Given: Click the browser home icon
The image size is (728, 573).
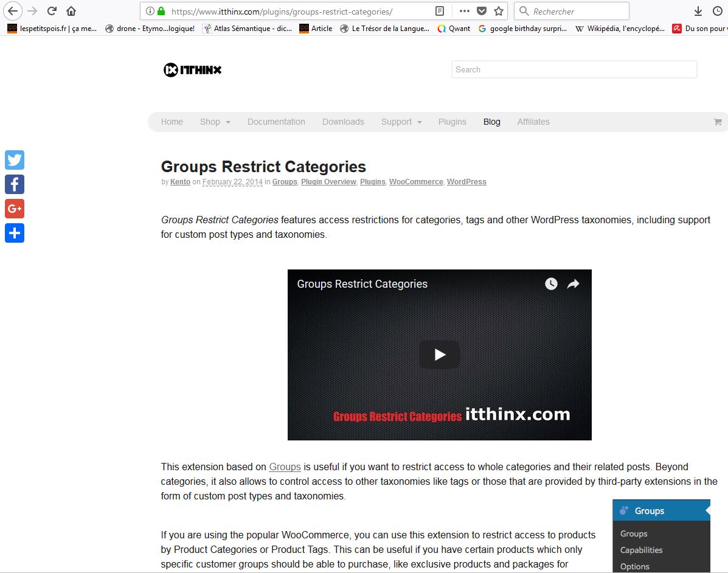Looking at the screenshot, I should (x=71, y=11).
